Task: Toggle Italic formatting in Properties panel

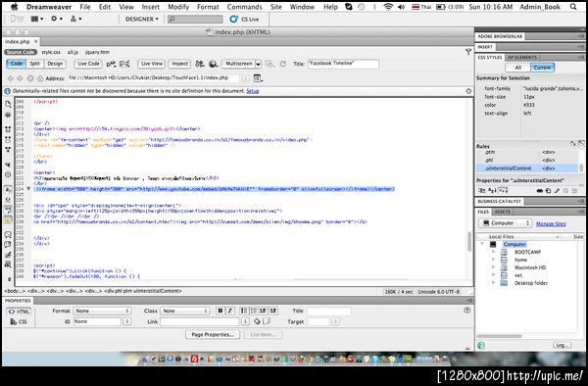Action: [x=230, y=311]
